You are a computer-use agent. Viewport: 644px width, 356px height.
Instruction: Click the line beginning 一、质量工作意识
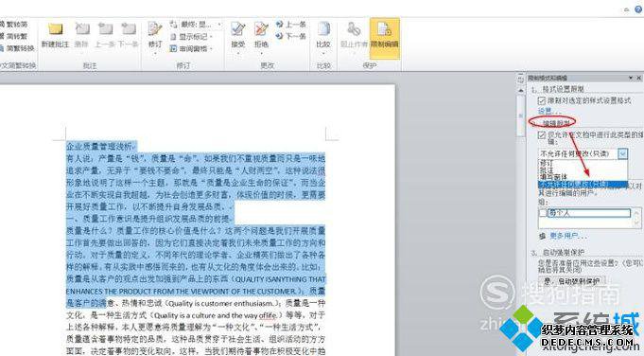coord(149,219)
